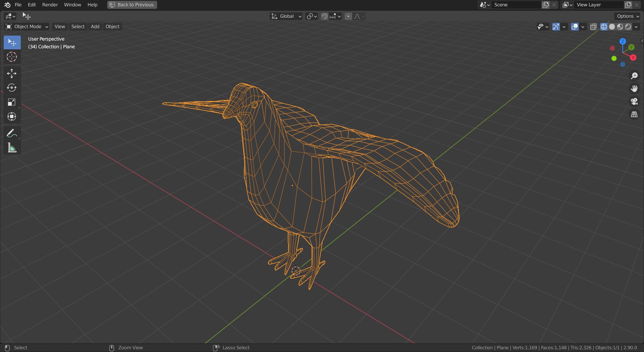Open the viewport Add menu

95,27
